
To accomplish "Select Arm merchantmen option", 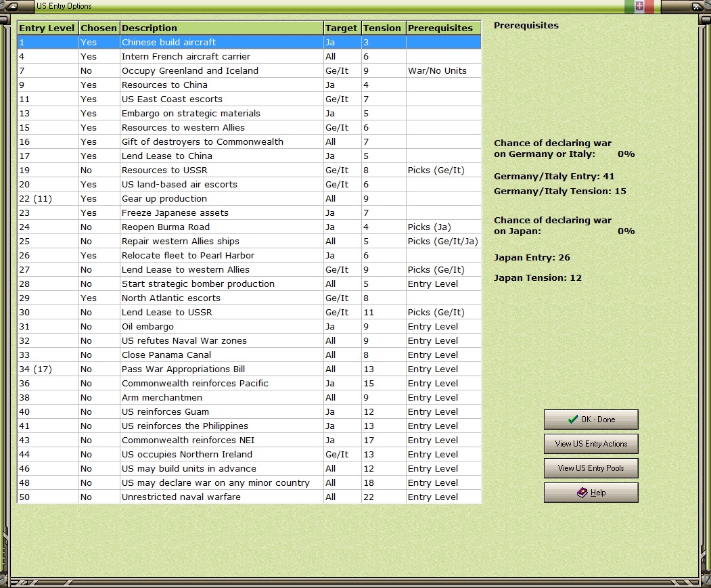I will (249, 397).
